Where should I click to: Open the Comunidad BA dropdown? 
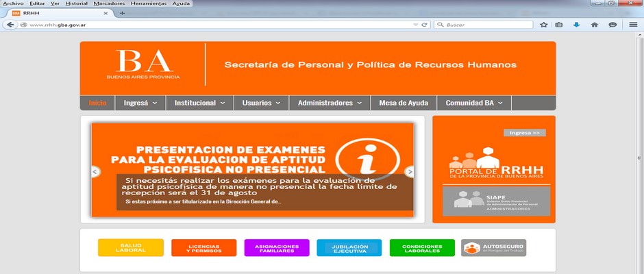coord(473,103)
